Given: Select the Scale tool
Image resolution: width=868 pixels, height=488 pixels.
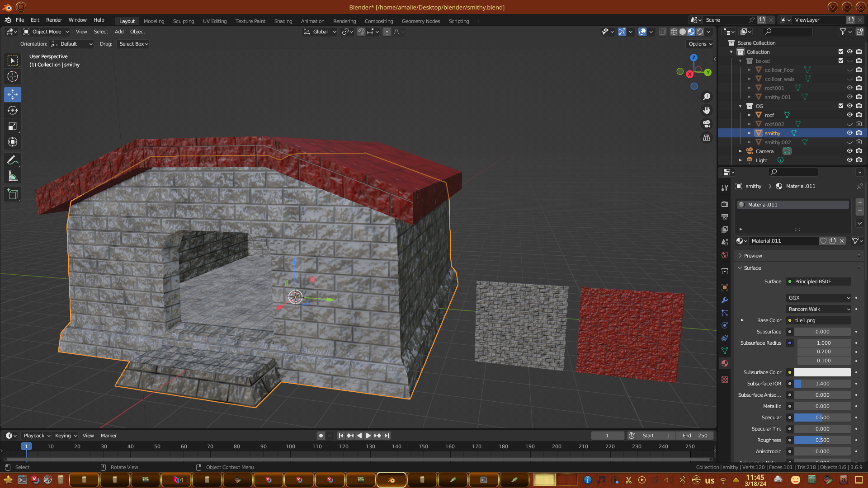Looking at the screenshot, I should point(13,127).
